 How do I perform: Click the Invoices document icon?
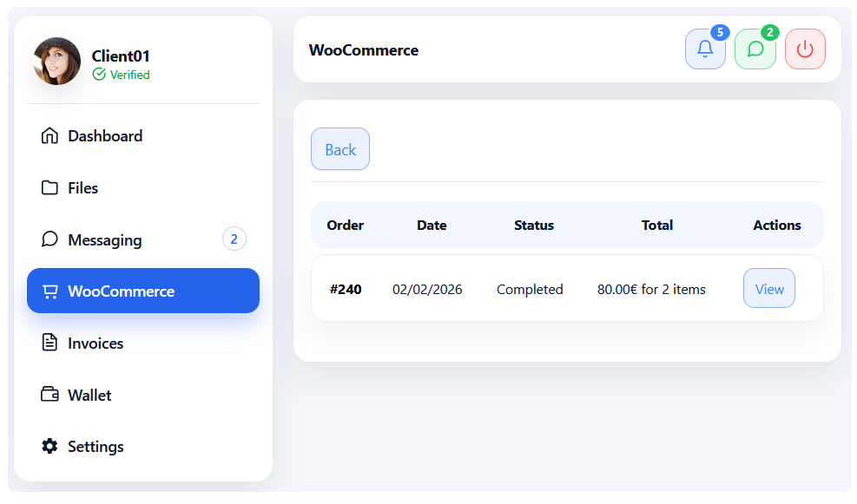(x=49, y=343)
